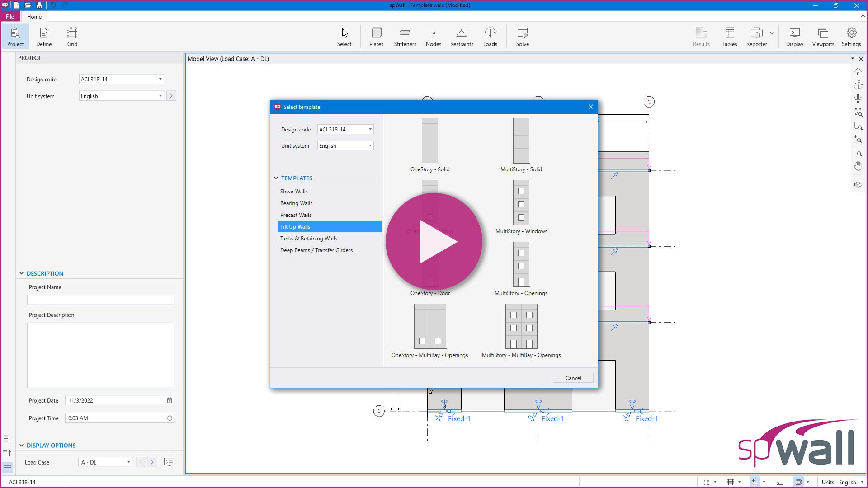
Task: Click the File menu tab
Action: pyautogui.click(x=10, y=17)
